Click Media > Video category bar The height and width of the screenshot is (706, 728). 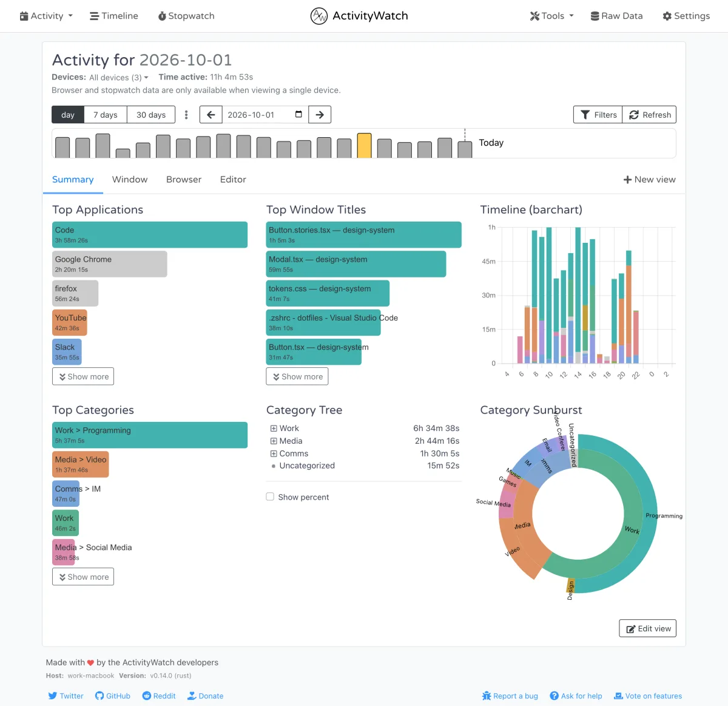pos(81,464)
